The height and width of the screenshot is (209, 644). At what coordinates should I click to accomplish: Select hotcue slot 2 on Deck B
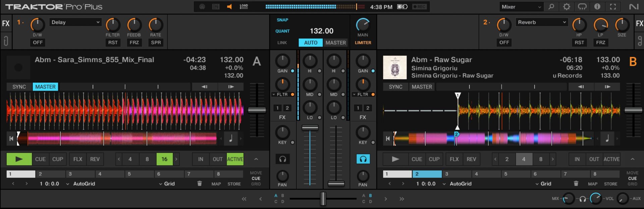point(427,174)
